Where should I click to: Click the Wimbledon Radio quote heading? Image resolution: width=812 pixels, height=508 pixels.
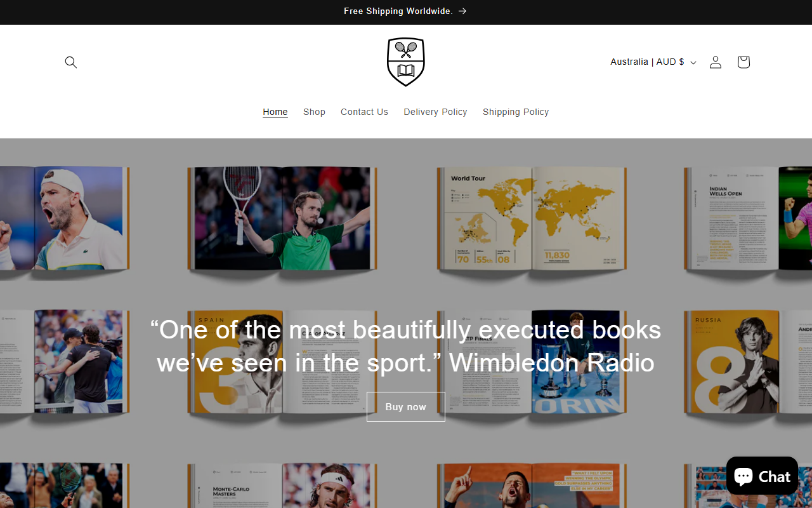pos(406,346)
